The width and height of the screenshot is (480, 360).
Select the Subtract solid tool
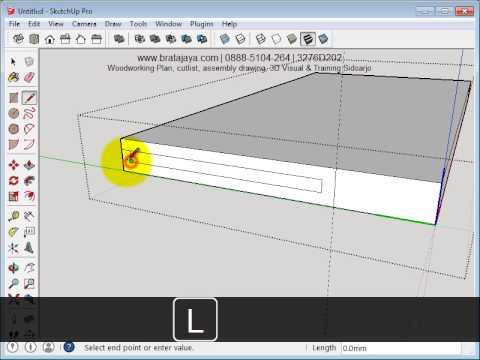pos(171,39)
